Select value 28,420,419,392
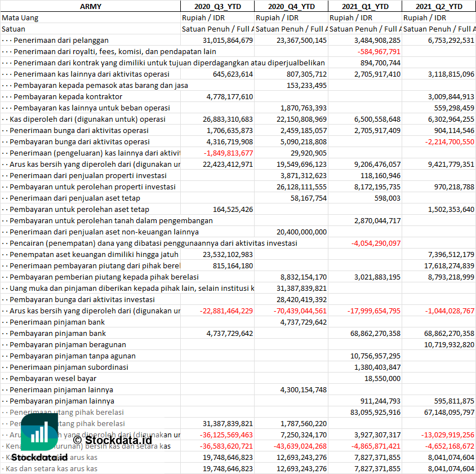The width and height of the screenshot is (476, 474). tap(301, 299)
